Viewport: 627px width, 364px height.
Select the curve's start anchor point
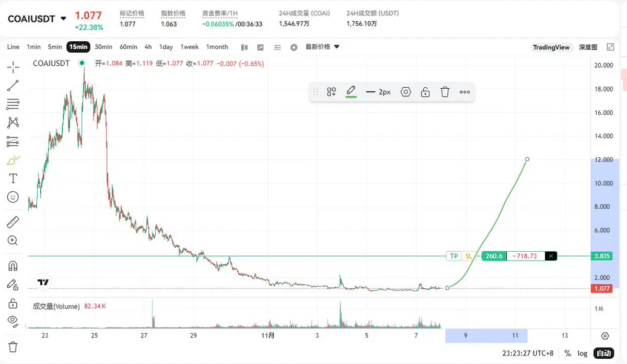(x=447, y=288)
